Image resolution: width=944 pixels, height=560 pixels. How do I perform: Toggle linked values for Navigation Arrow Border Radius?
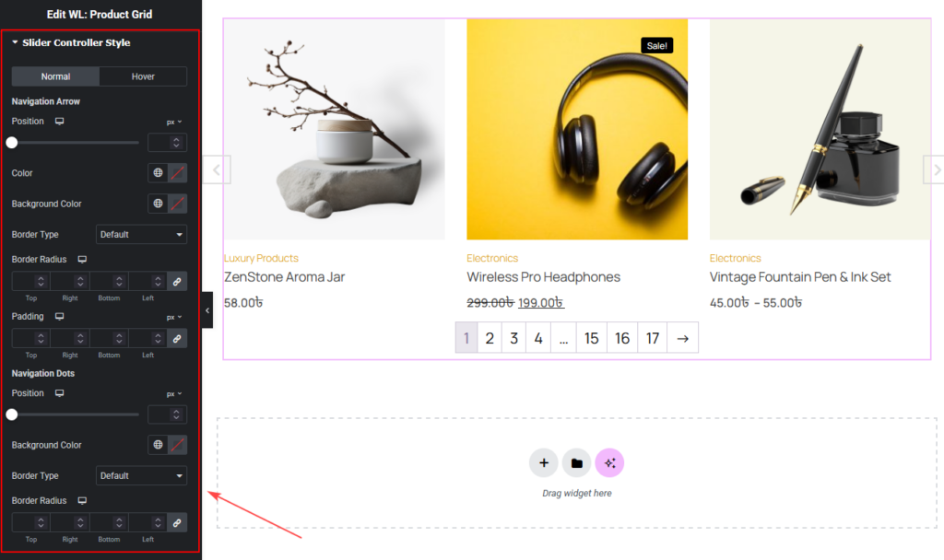177,282
